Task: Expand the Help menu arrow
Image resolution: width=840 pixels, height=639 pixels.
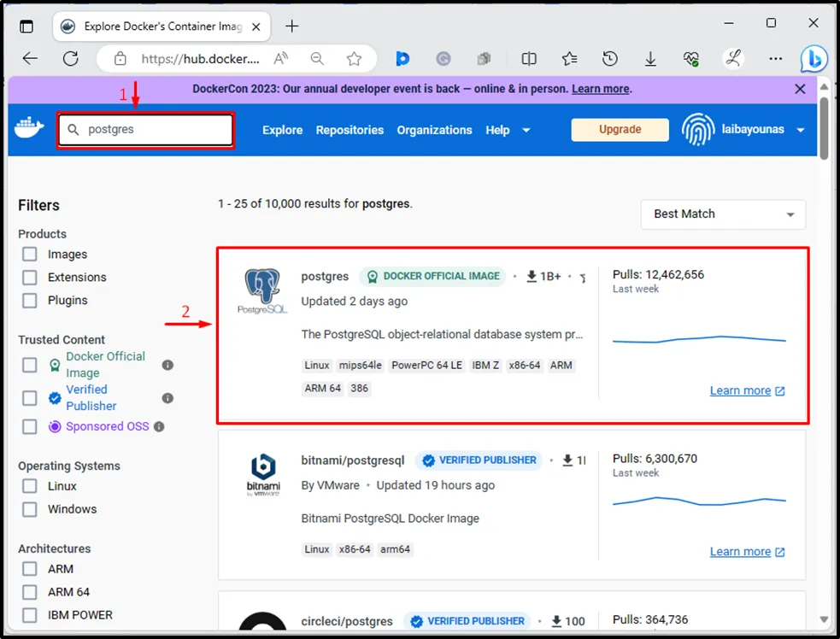Action: [x=526, y=130]
